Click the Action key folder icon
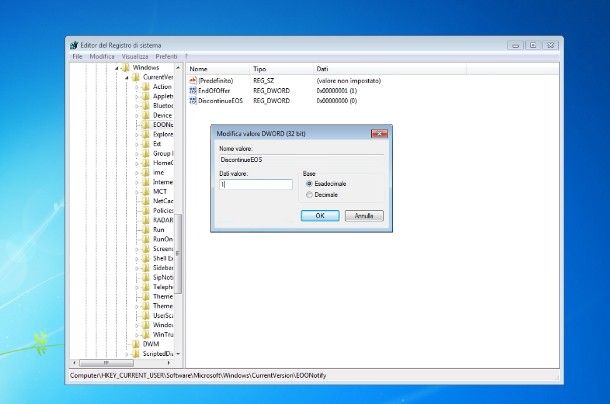Screen dimensions: 610x404 pos(146,86)
